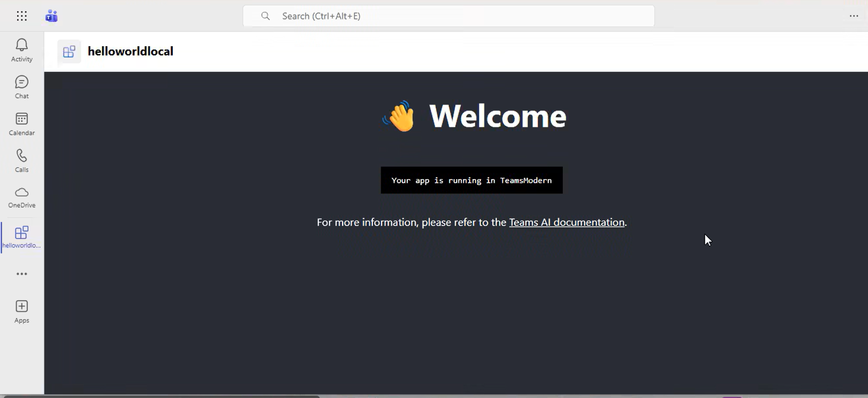
Task: Open the search magnifier in the search bar
Action: (x=265, y=16)
